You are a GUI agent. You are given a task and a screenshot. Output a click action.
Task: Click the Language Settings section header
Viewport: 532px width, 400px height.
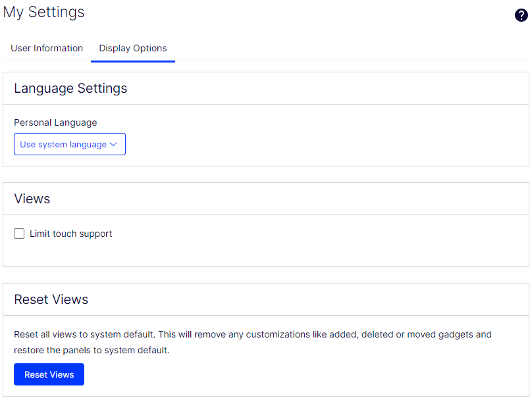point(70,88)
